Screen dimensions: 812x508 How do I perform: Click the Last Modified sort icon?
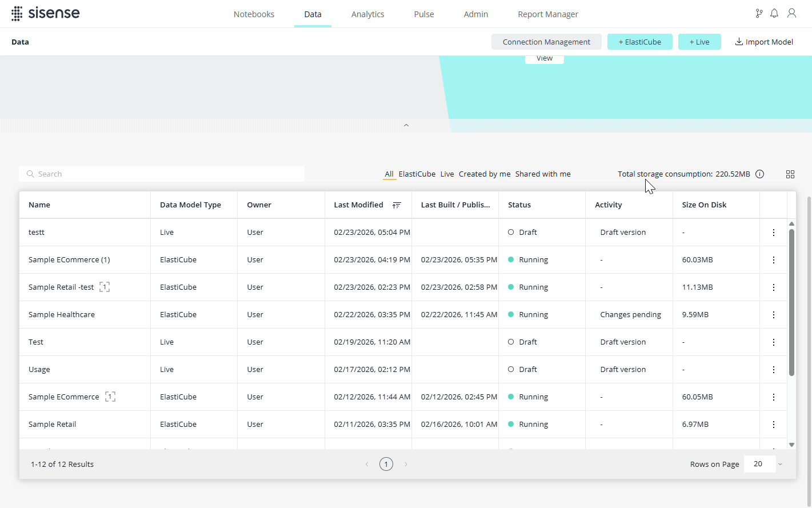[397, 205]
